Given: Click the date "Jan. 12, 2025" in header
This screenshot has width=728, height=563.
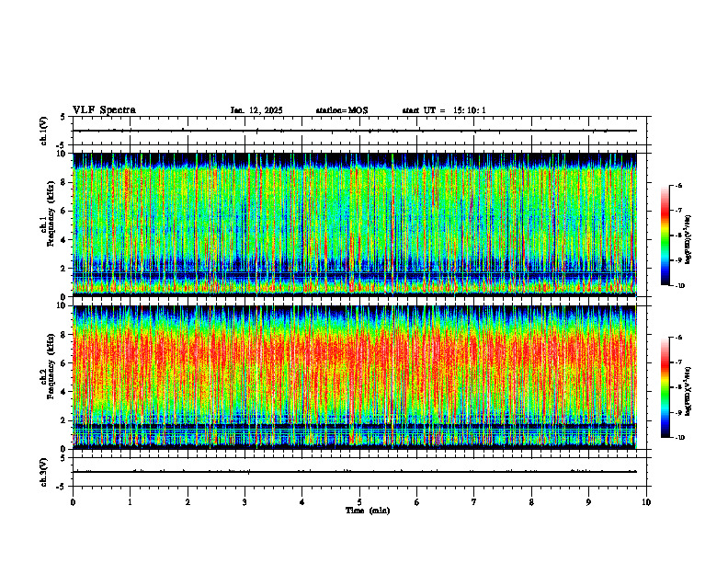Looking at the screenshot, I should pyautogui.click(x=256, y=110).
